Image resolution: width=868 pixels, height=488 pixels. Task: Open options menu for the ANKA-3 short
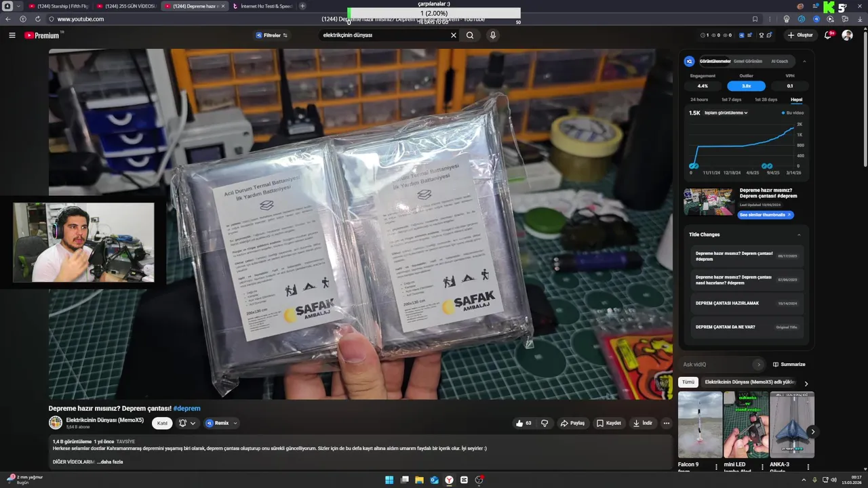tap(808, 467)
